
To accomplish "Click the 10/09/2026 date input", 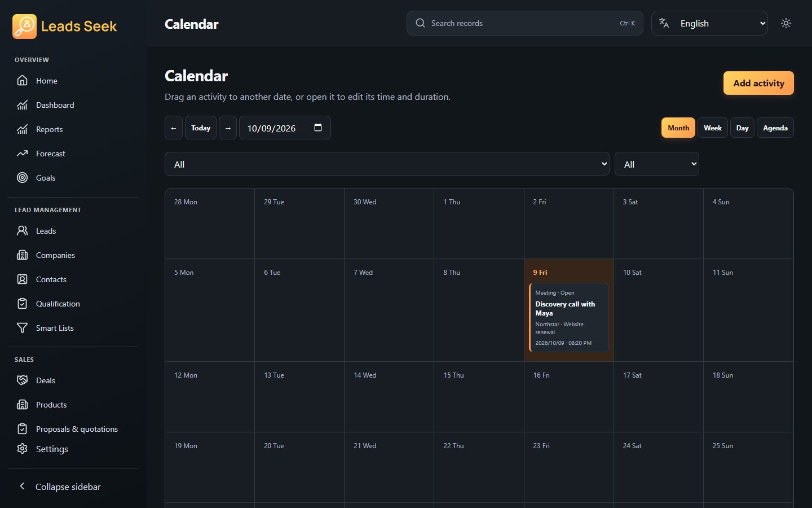I will click(285, 128).
